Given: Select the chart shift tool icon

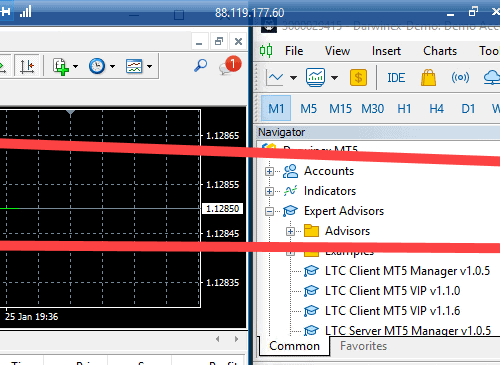Looking at the screenshot, I should click(x=27, y=66).
